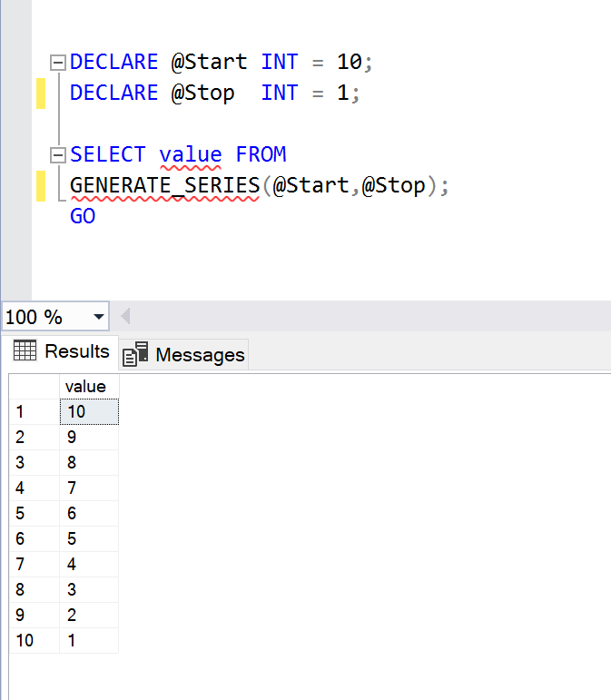Click the result cell containing 1
611x700 pixels.
[88, 641]
